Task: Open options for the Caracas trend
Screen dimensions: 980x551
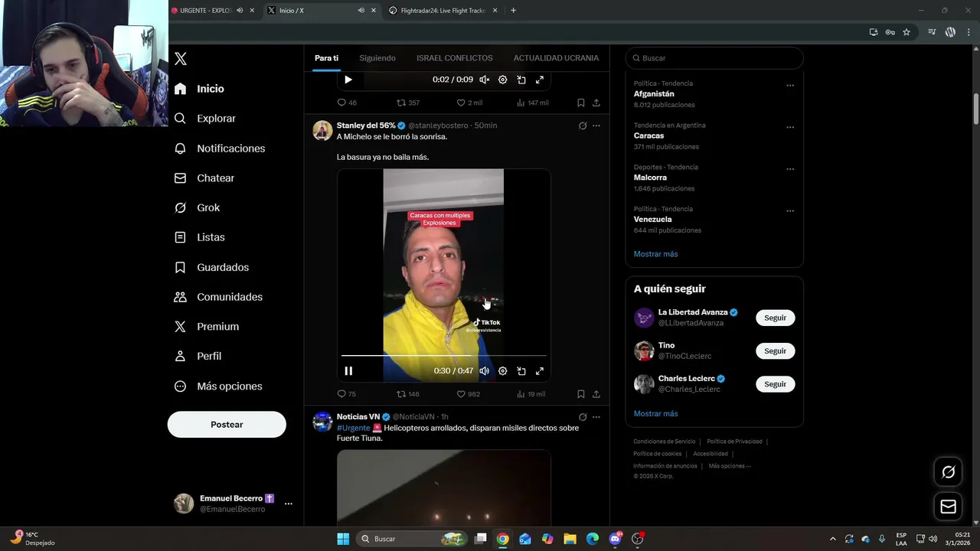Action: tap(790, 128)
